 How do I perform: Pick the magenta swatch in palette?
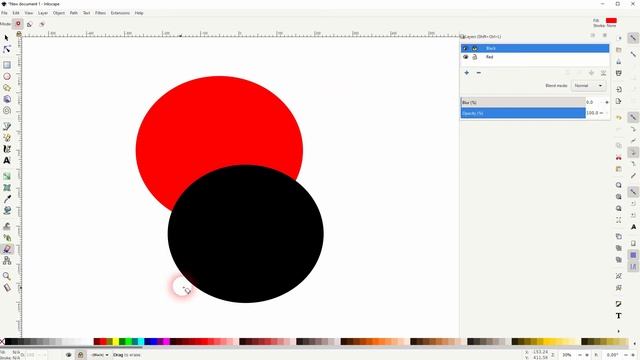pyautogui.click(x=167, y=342)
